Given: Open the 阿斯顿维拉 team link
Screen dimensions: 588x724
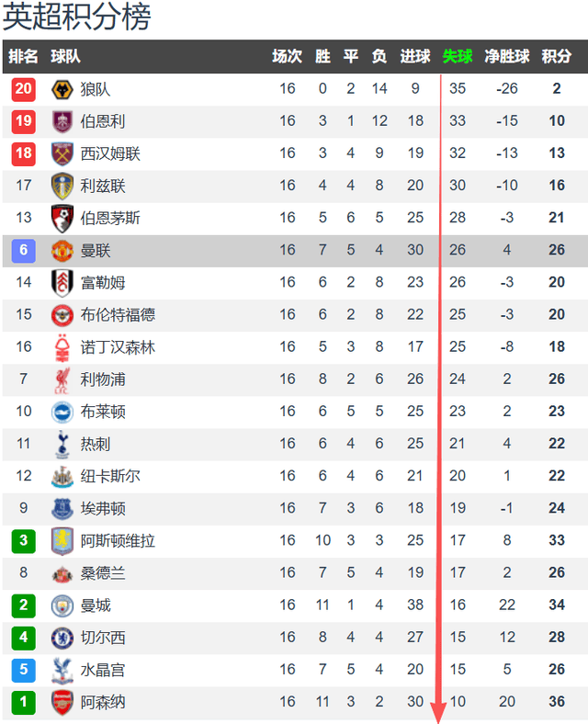Looking at the screenshot, I should coord(118,540).
